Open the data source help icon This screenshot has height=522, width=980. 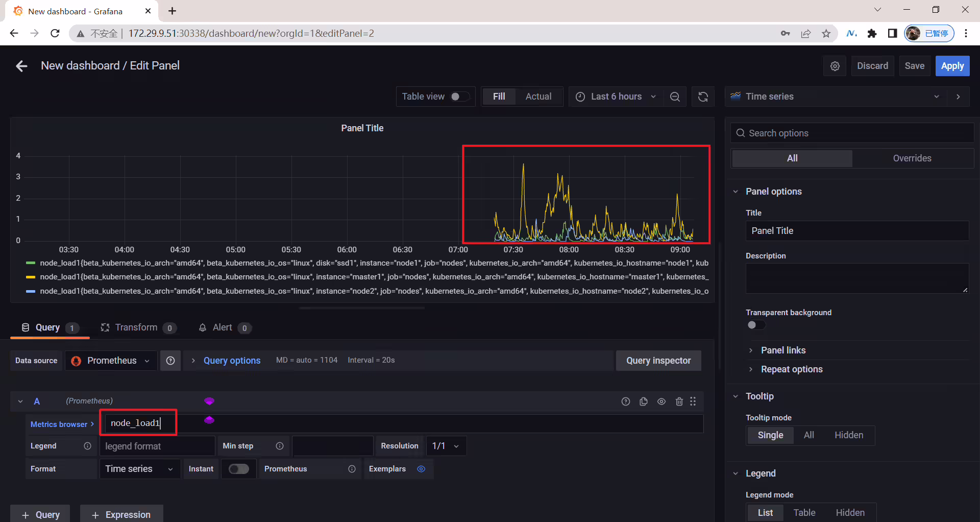170,361
